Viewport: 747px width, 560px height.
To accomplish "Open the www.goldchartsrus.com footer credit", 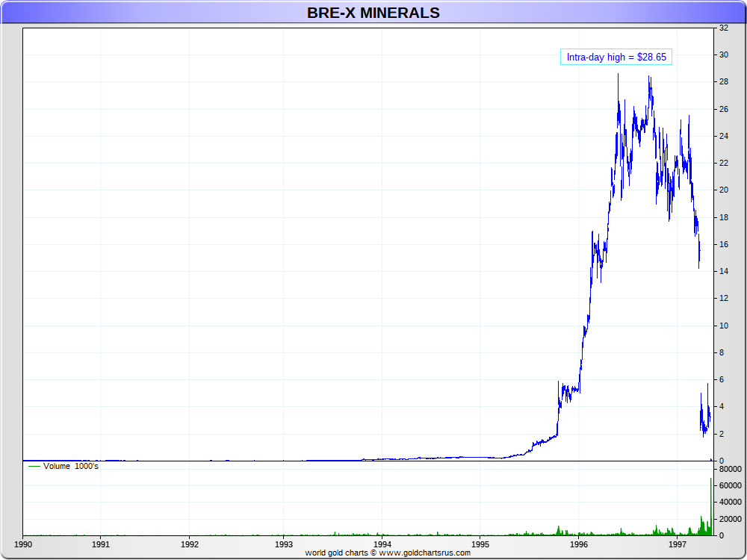I will 425,553.
